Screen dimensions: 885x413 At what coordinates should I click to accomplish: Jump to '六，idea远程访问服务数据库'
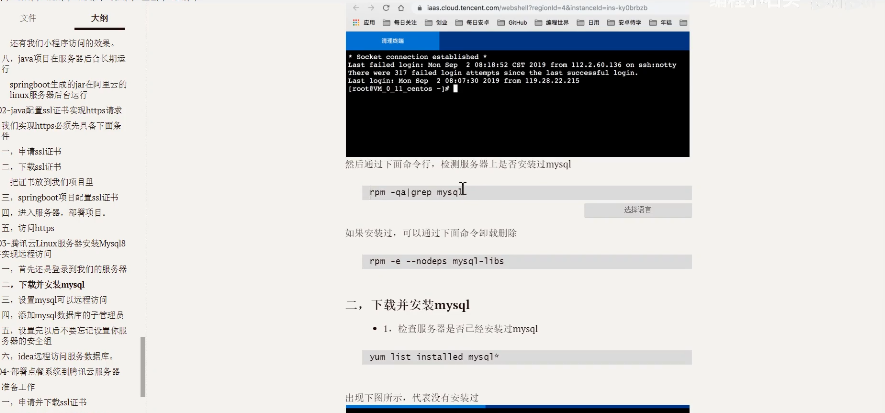pyautogui.click(x=58, y=357)
